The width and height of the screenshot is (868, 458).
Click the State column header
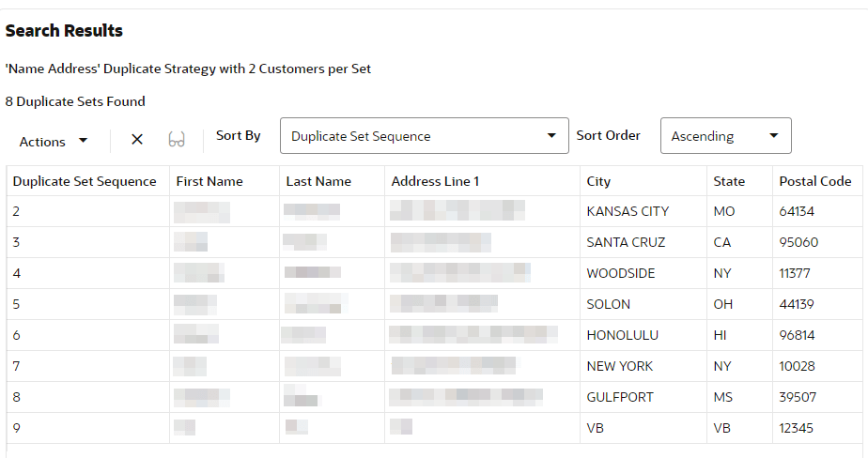[729, 181]
